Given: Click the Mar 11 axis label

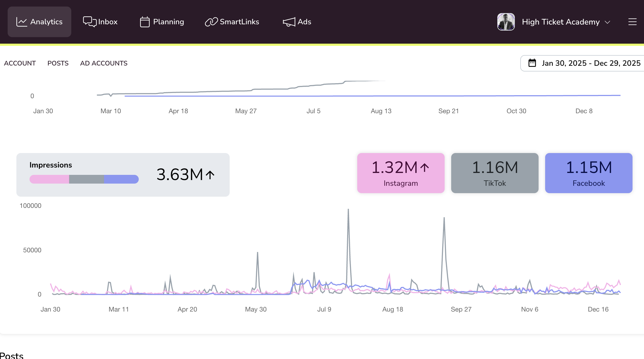Looking at the screenshot, I should point(119,309).
